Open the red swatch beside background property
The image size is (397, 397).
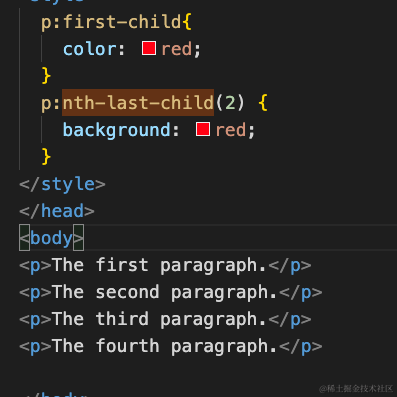click(203, 129)
